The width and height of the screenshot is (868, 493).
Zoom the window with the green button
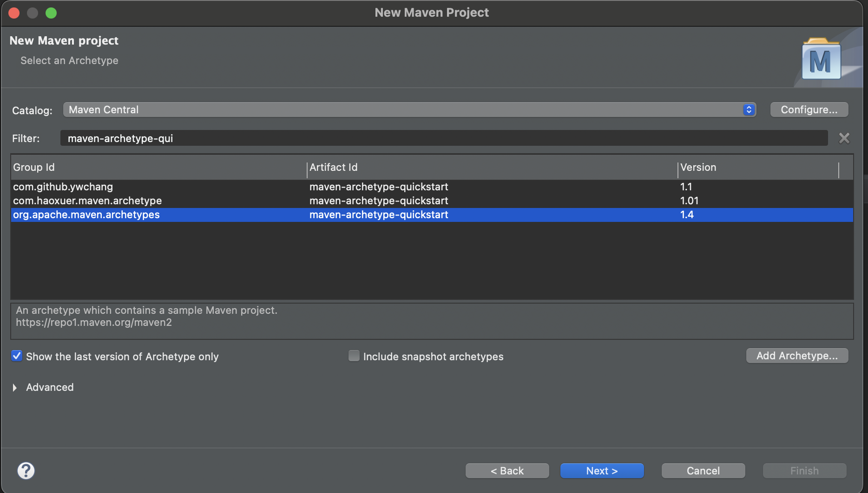pyautogui.click(x=51, y=13)
